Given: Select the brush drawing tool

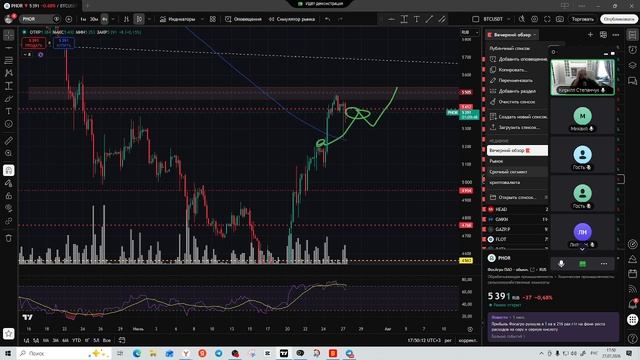Looking at the screenshot, I should pyautogui.click(x=9, y=98).
